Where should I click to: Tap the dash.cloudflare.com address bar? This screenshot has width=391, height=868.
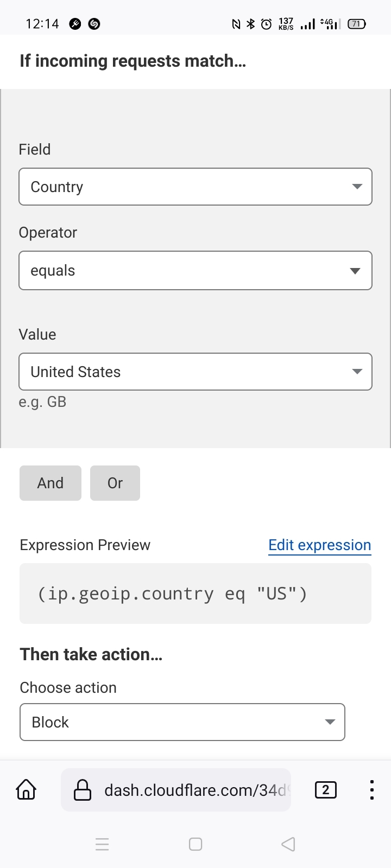point(193,790)
